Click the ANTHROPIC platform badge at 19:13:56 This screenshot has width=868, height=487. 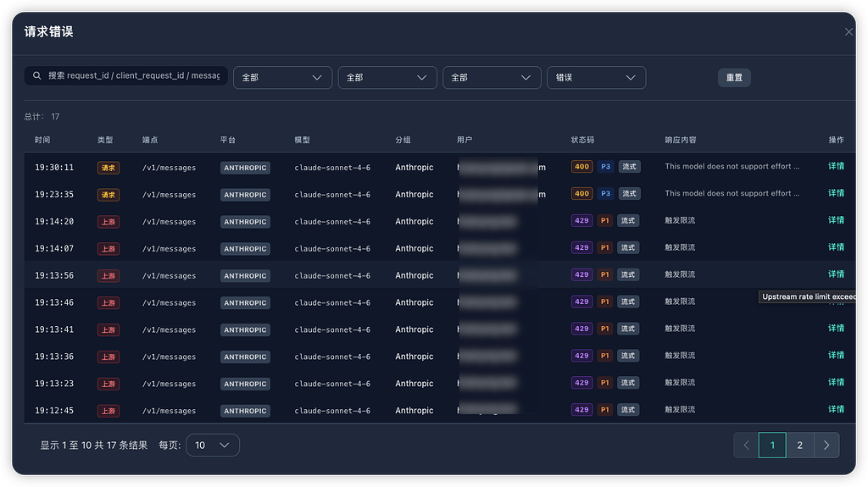(x=245, y=276)
